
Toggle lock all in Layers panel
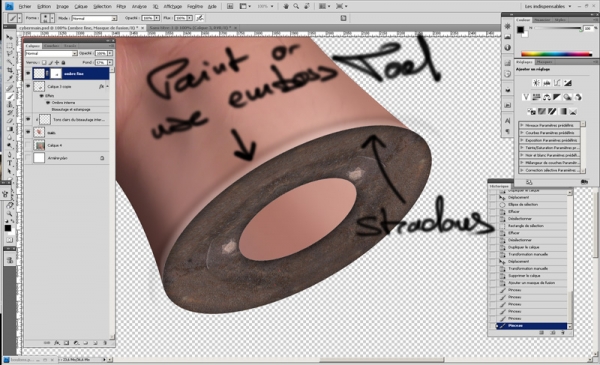tap(64, 62)
